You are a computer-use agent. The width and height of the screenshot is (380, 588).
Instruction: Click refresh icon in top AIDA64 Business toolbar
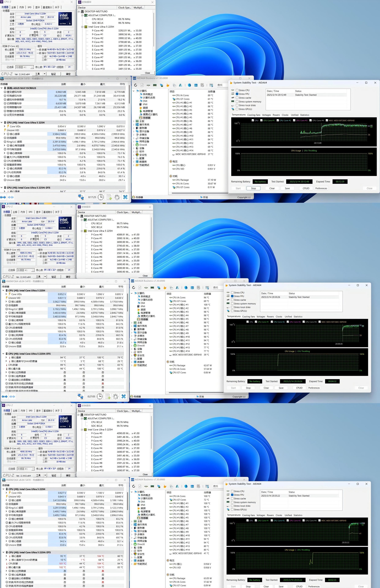[x=135, y=85]
